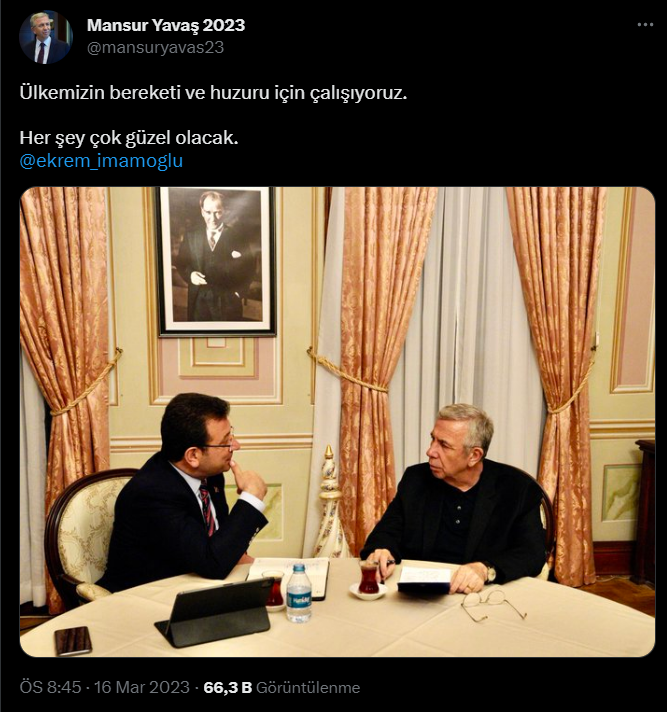Click the tea glass beside the water bottle
This screenshot has height=712, width=667.
pyautogui.click(x=274, y=590)
